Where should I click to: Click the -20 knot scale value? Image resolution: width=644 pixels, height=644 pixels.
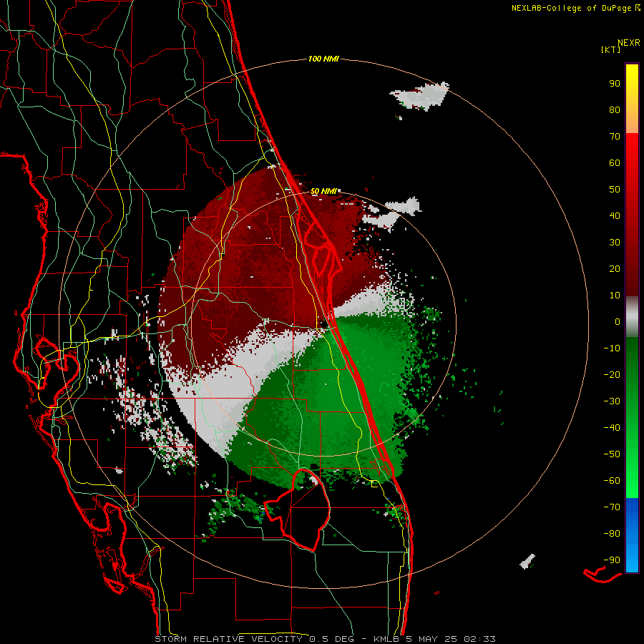coord(612,375)
